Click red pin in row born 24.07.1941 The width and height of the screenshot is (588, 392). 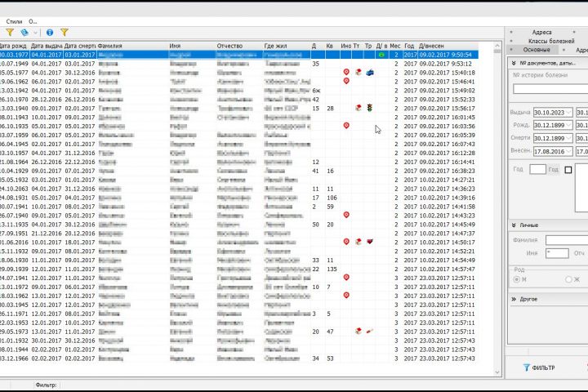coord(346,278)
